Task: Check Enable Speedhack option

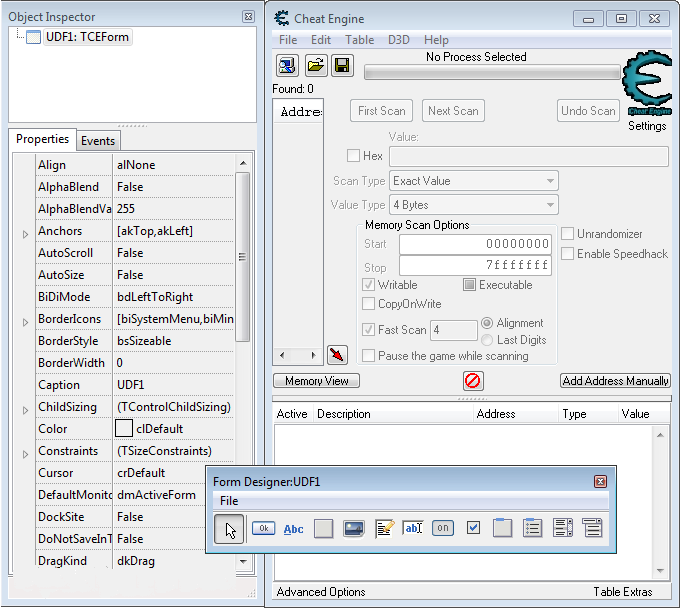Action: pos(567,254)
